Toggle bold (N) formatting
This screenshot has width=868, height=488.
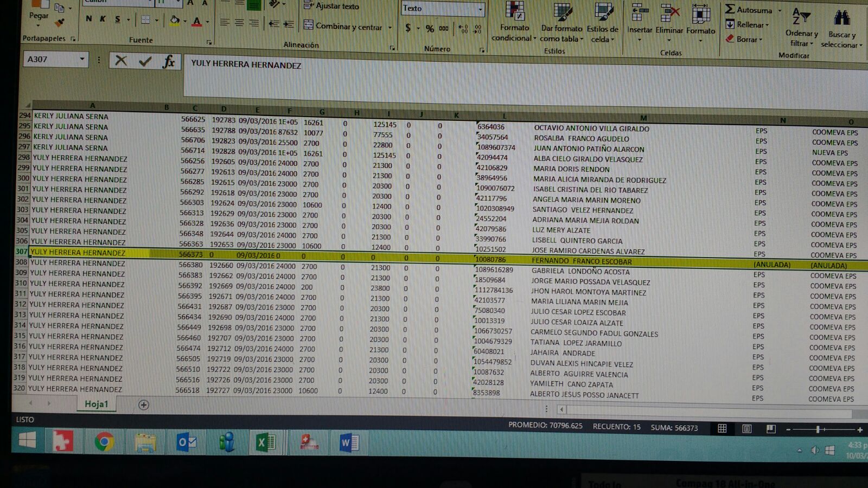88,19
